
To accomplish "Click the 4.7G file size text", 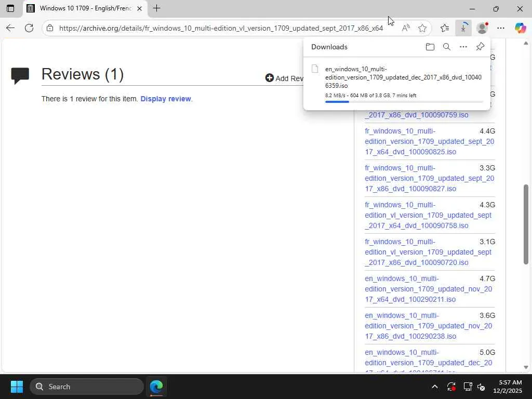I will (x=487, y=278).
